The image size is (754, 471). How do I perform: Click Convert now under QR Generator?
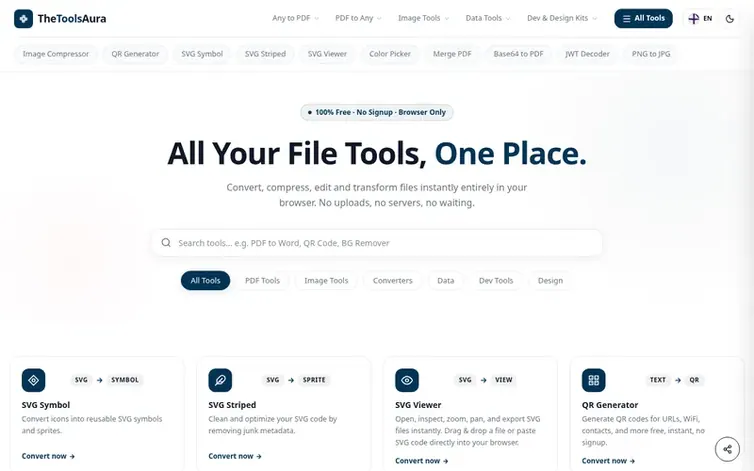(x=608, y=461)
